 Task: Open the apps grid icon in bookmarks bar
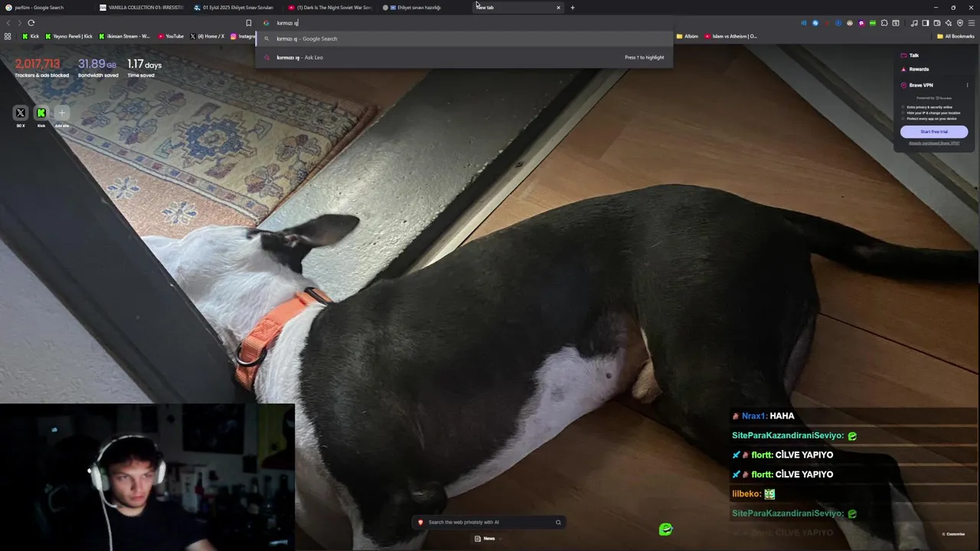click(x=8, y=36)
